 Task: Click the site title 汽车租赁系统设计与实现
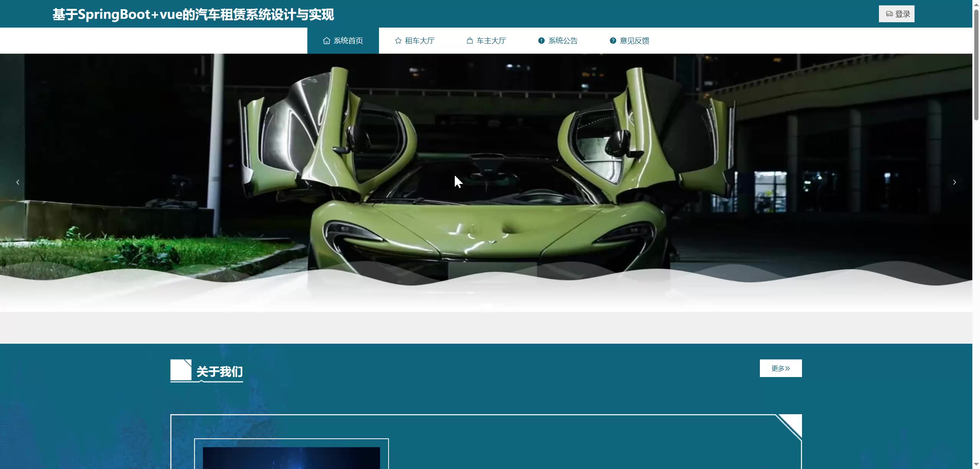point(193,15)
